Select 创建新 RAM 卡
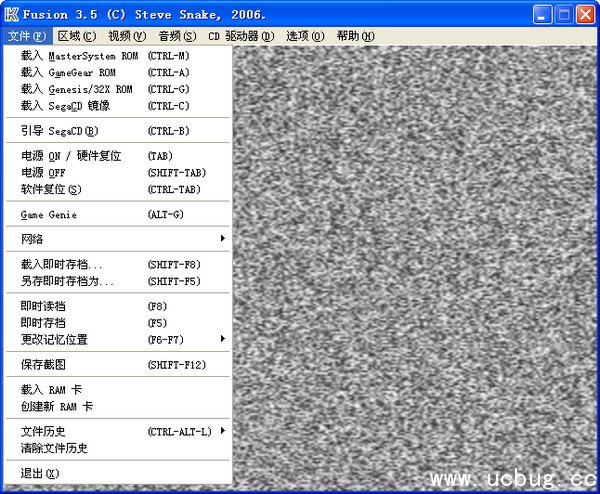The image size is (600, 494). click(118, 406)
